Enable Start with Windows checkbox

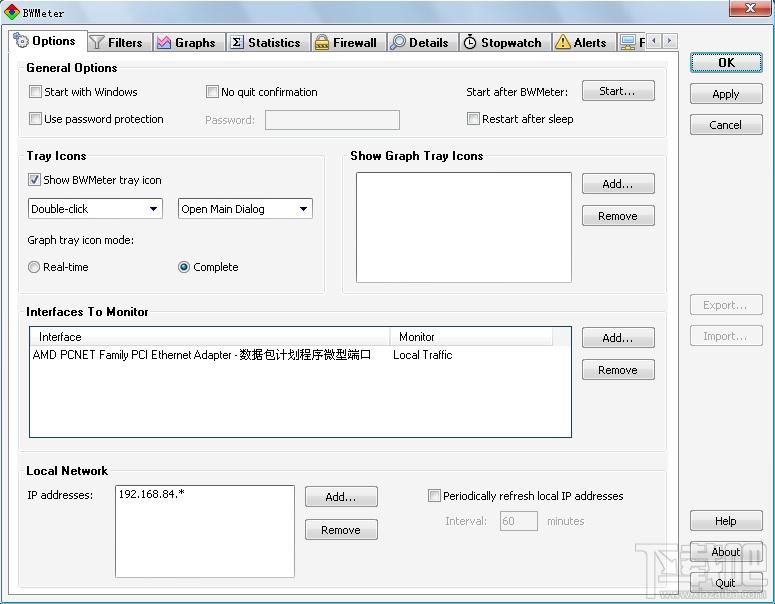click(x=35, y=92)
